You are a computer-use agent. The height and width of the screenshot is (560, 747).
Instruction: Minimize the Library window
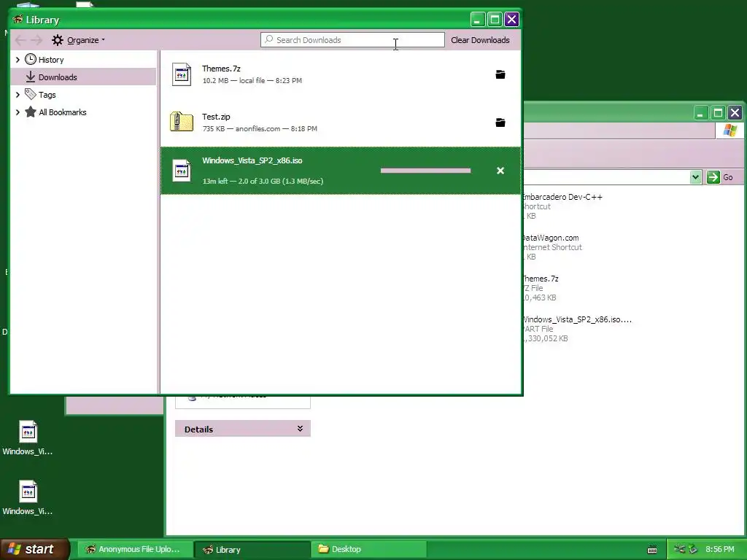[477, 20]
